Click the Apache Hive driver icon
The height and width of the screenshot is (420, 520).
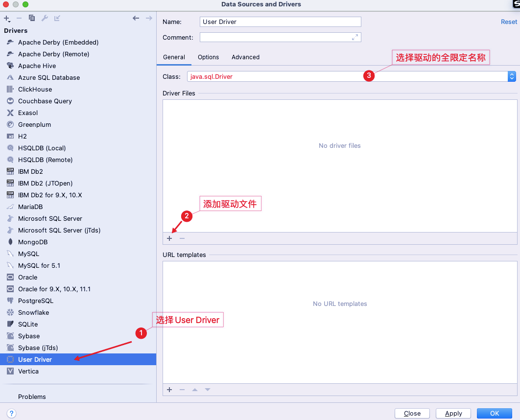(10, 66)
